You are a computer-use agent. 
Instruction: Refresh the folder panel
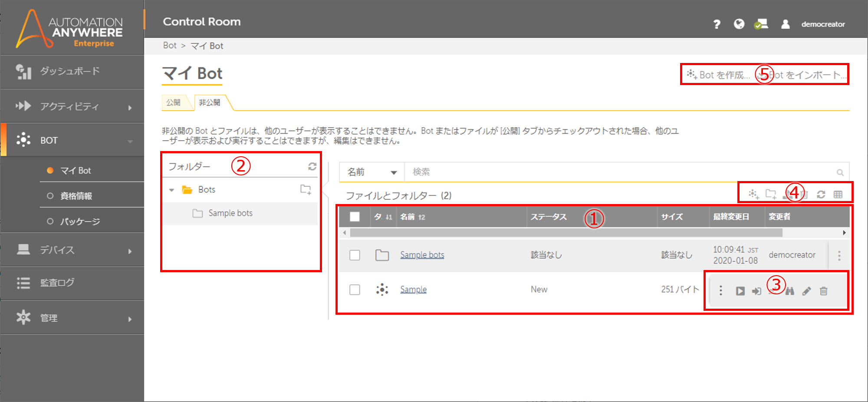pyautogui.click(x=312, y=166)
